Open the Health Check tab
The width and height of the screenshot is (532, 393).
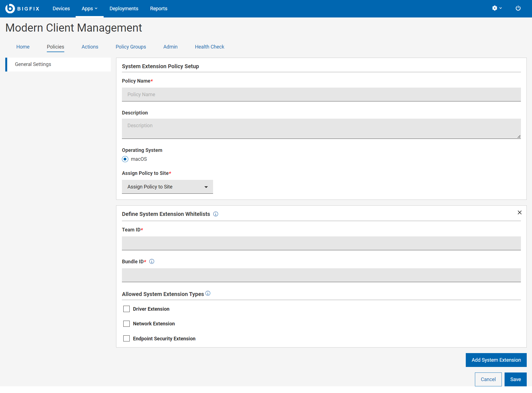pyautogui.click(x=209, y=47)
